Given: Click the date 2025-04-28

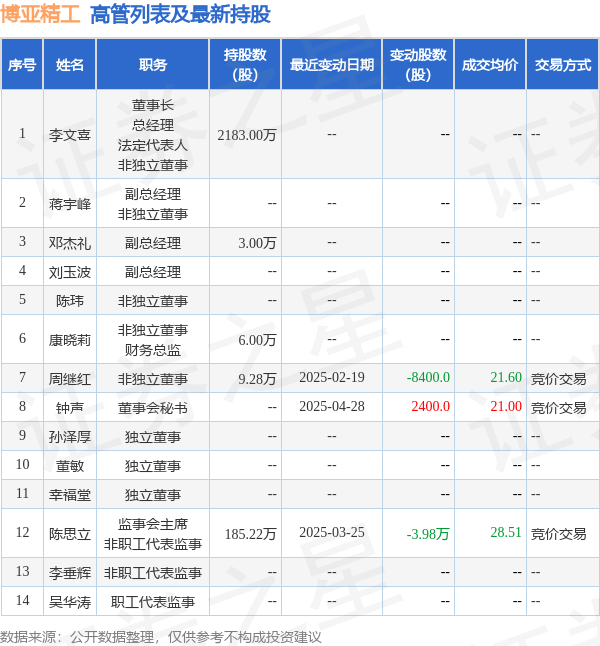Looking at the screenshot, I should pyautogui.click(x=332, y=406).
